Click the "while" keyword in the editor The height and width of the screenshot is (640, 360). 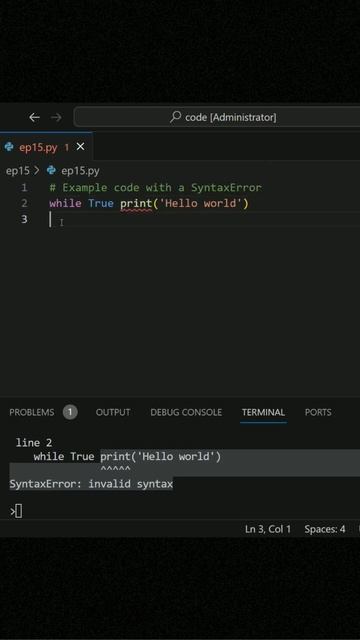pos(65,203)
